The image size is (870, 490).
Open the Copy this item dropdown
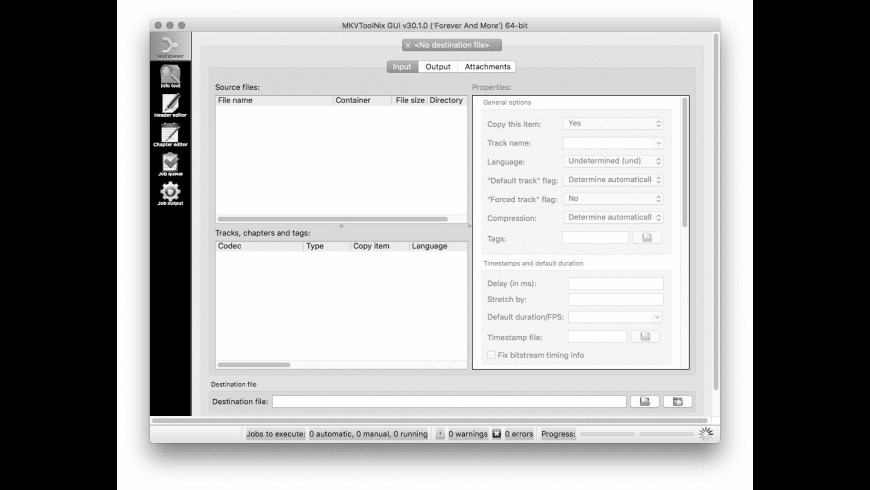pos(613,123)
